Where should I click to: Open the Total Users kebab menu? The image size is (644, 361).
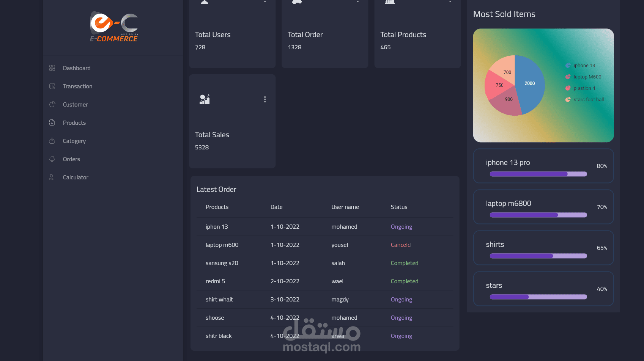tap(265, 2)
